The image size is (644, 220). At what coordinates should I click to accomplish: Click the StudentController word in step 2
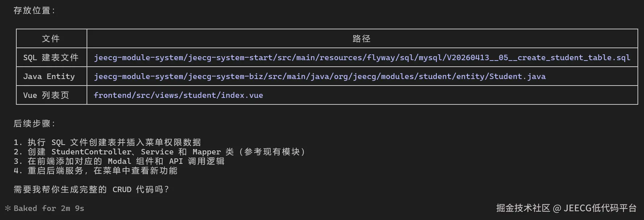tap(91, 152)
